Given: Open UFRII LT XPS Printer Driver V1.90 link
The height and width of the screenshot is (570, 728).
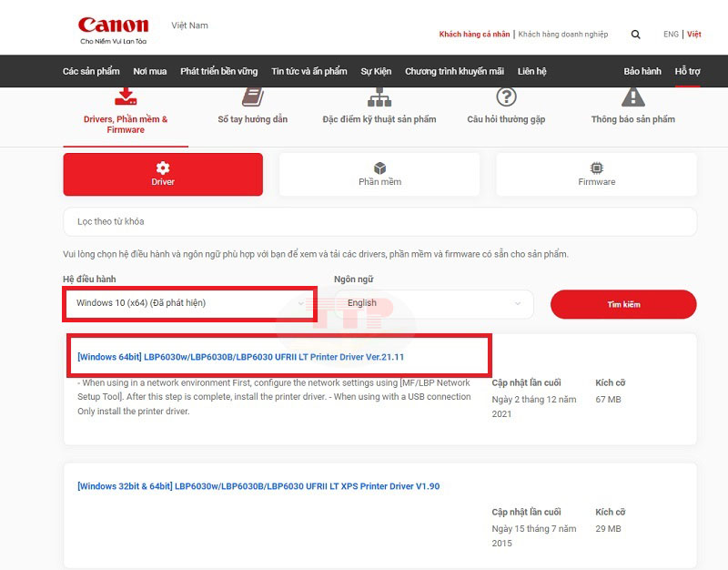Looking at the screenshot, I should click(258, 486).
